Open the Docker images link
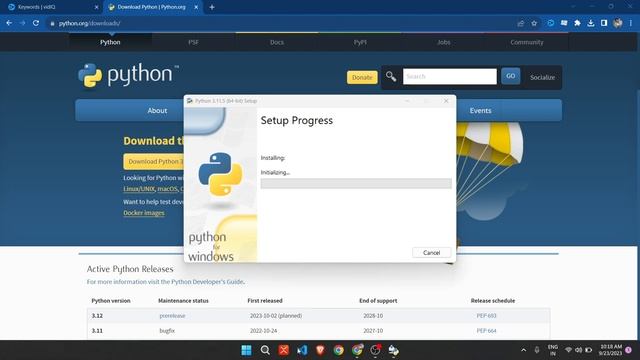The image size is (640, 360). pos(144,213)
